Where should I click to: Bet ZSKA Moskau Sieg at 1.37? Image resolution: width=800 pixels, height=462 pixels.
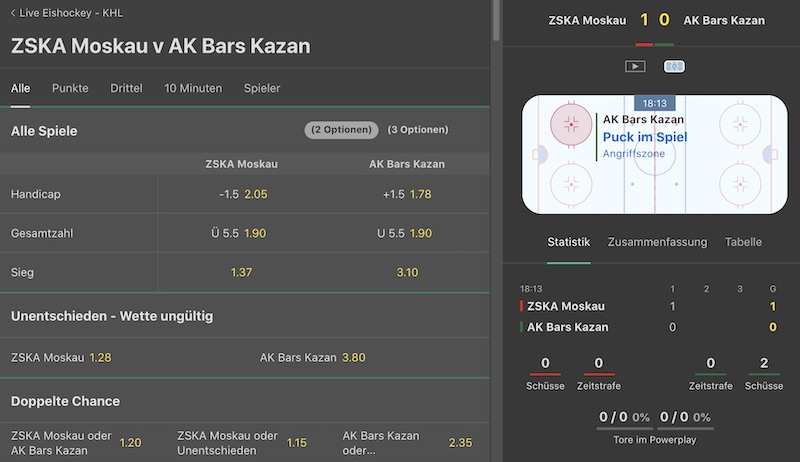[241, 272]
